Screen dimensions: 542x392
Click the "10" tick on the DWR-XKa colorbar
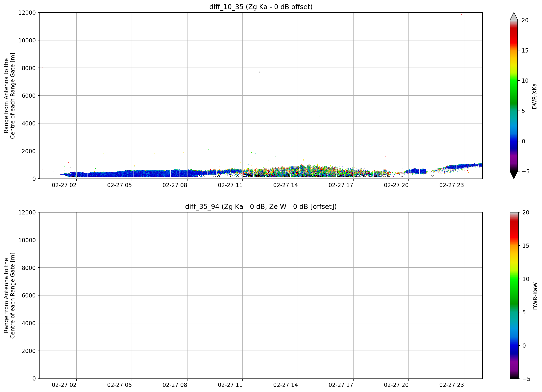(x=525, y=81)
